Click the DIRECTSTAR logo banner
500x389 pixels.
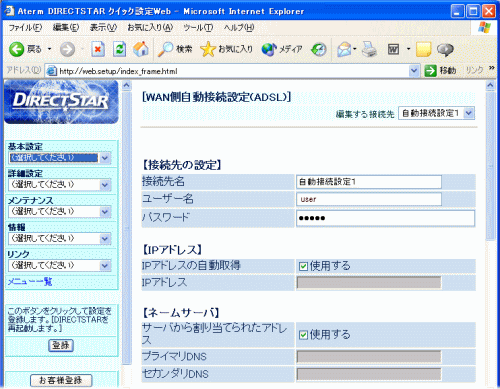61,102
